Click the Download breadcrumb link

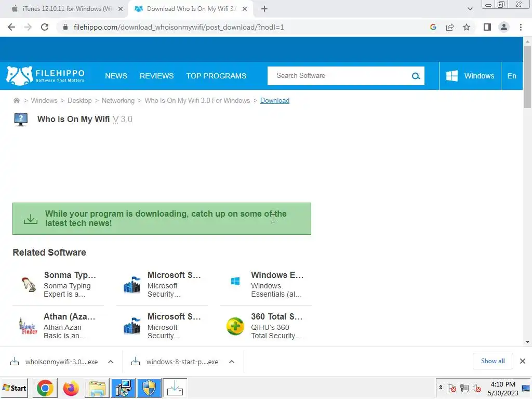tap(275, 100)
